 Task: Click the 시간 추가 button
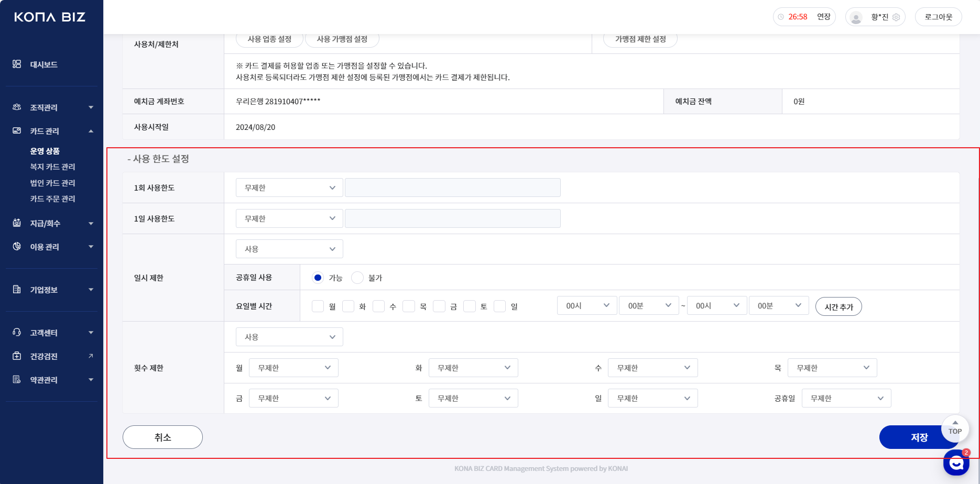point(839,306)
